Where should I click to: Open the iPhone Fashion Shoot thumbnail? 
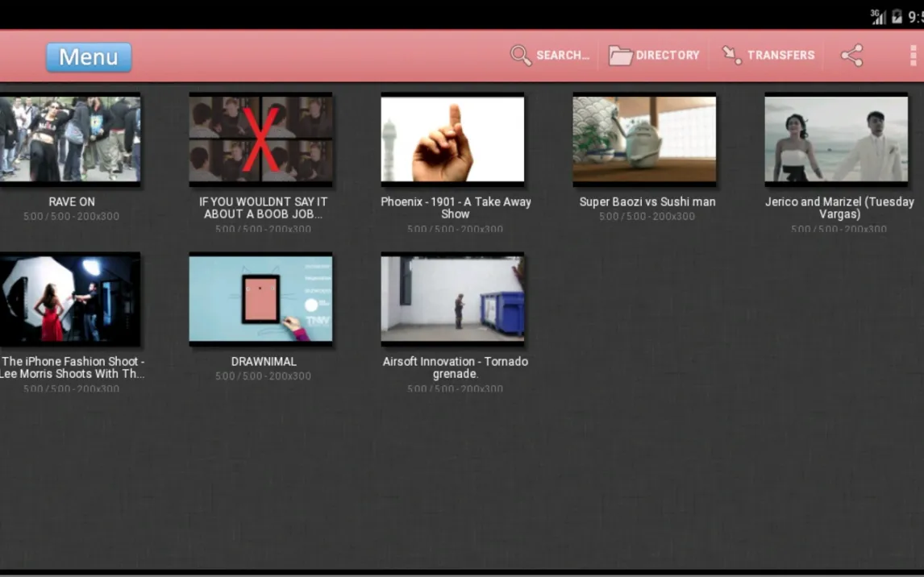click(70, 299)
